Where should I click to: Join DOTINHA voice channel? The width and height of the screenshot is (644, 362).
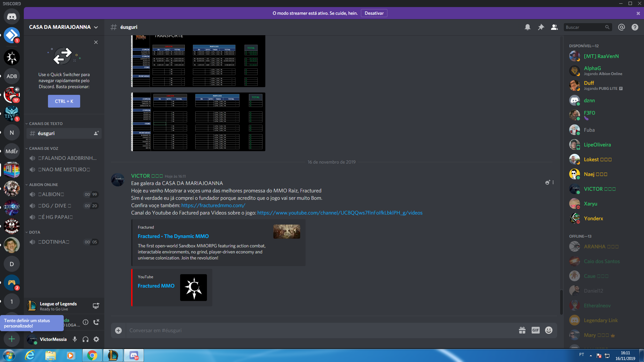tap(64, 242)
